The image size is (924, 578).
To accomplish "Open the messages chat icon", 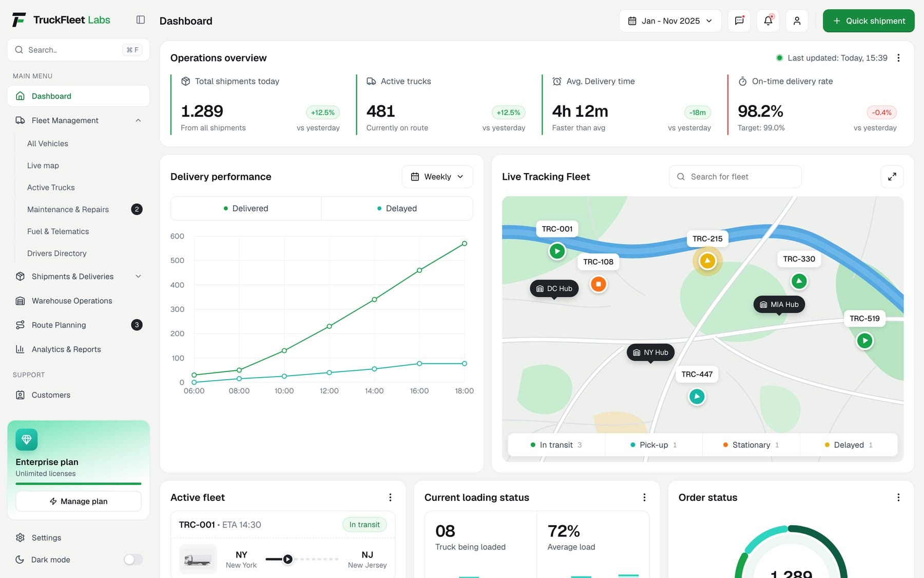I will pyautogui.click(x=739, y=21).
